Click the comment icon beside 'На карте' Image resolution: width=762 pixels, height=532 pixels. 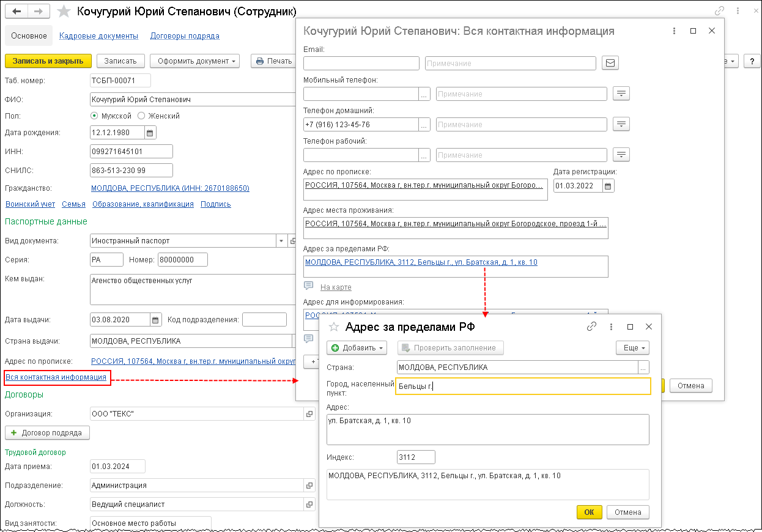(309, 286)
